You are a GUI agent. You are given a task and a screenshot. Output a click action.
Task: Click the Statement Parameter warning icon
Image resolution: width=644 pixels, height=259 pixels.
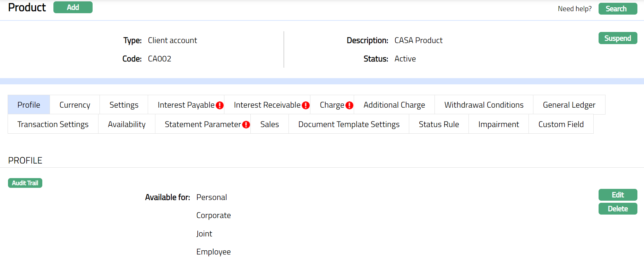(246, 125)
